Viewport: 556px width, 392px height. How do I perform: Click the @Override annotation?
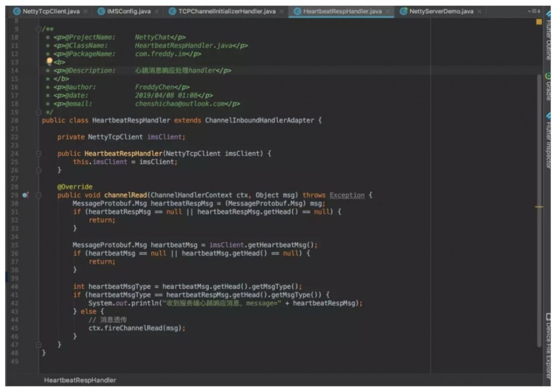click(75, 187)
